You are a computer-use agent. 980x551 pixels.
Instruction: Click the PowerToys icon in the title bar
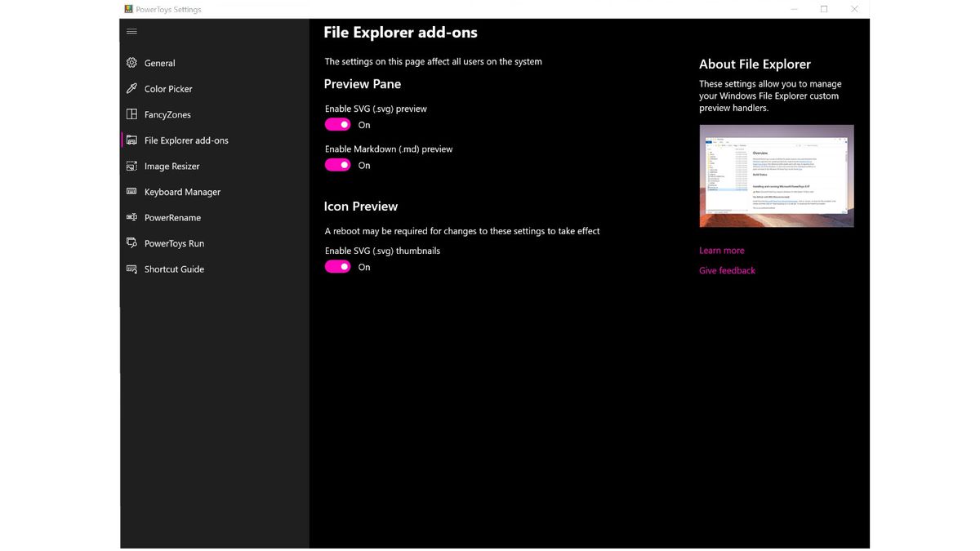coord(127,9)
